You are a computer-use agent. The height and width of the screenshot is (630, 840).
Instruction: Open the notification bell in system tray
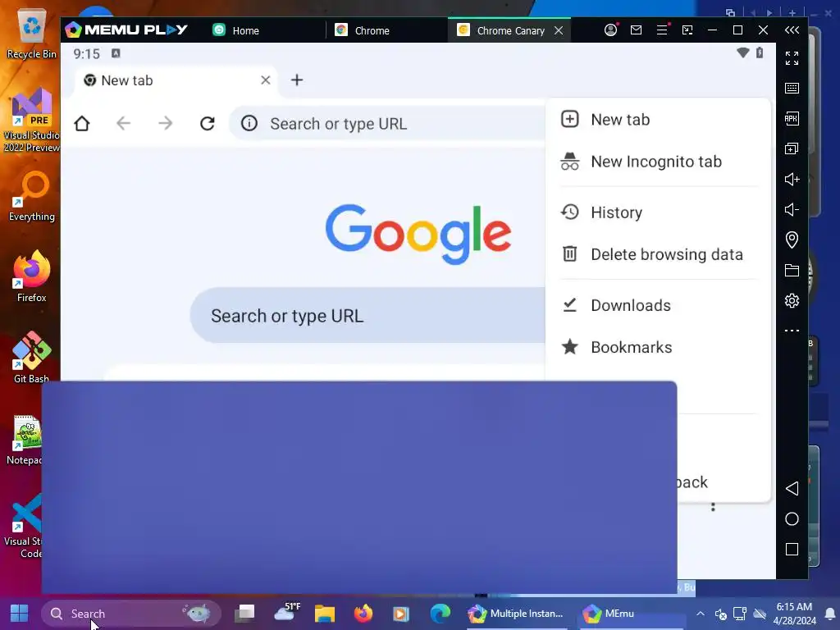830,614
